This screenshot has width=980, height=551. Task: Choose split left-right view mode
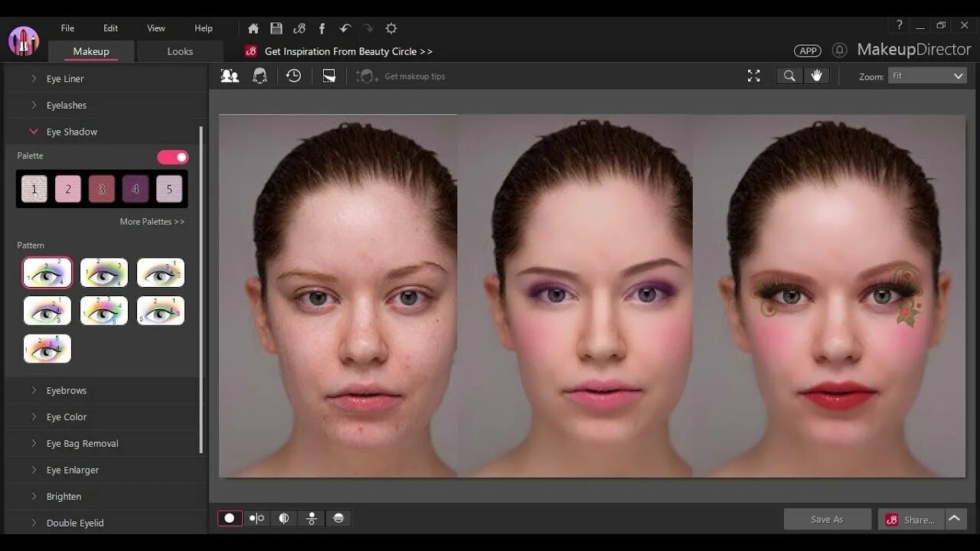[x=284, y=518]
